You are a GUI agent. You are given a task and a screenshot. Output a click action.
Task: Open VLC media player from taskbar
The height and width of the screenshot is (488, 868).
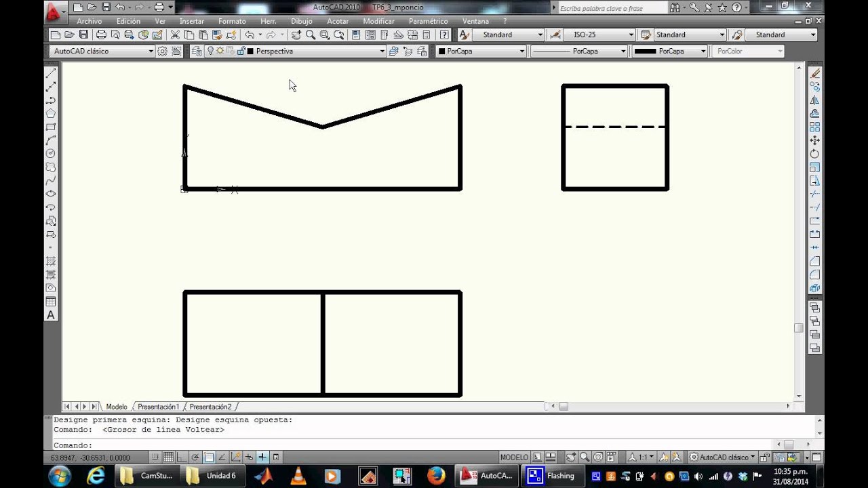(x=298, y=476)
